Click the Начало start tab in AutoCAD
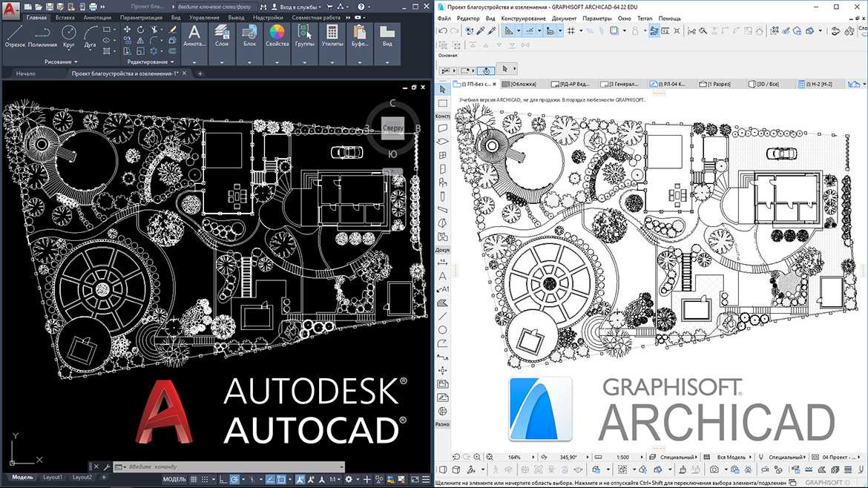The height and width of the screenshot is (488, 868). tap(25, 73)
